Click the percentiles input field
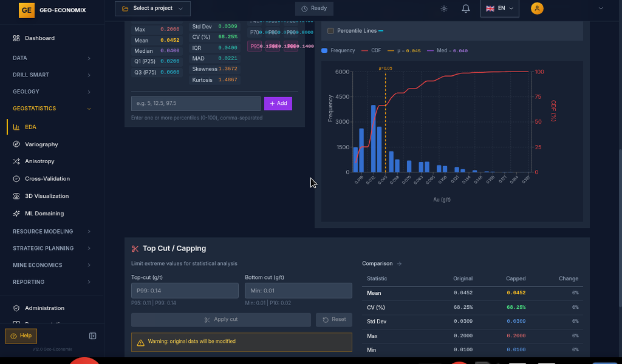This screenshot has height=364, width=622. (x=196, y=103)
